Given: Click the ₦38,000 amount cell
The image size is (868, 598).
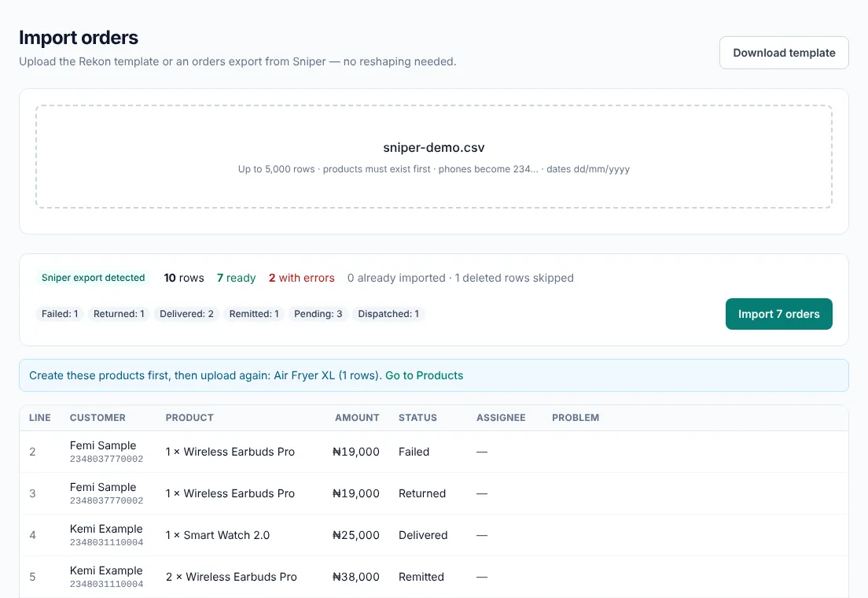Looking at the screenshot, I should (x=356, y=577).
